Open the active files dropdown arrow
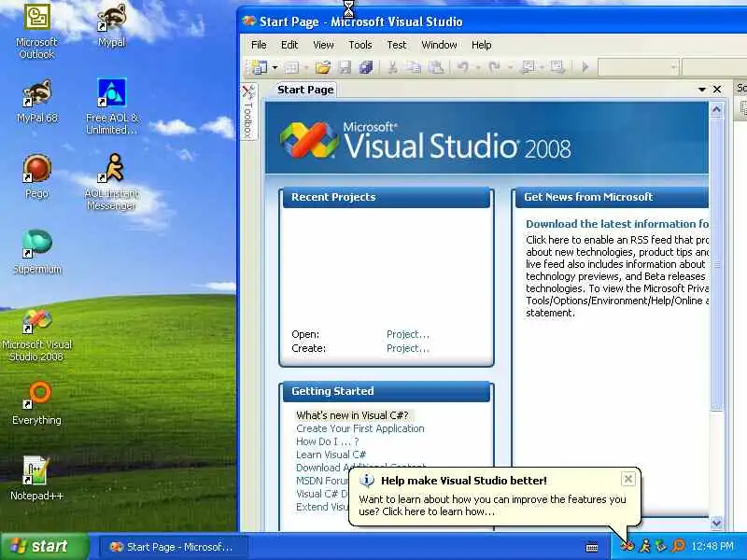Viewport: 747px width, 560px height. coord(702,90)
